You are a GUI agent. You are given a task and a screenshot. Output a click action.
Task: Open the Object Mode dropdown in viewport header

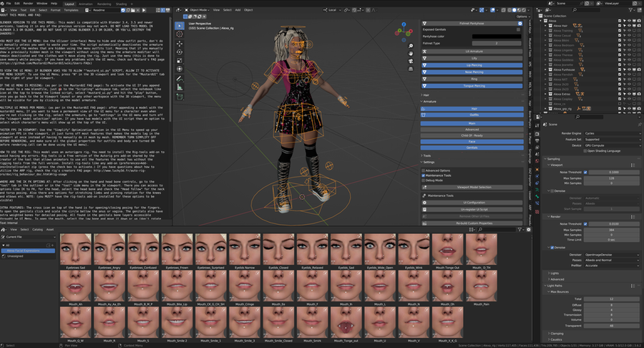point(197,10)
